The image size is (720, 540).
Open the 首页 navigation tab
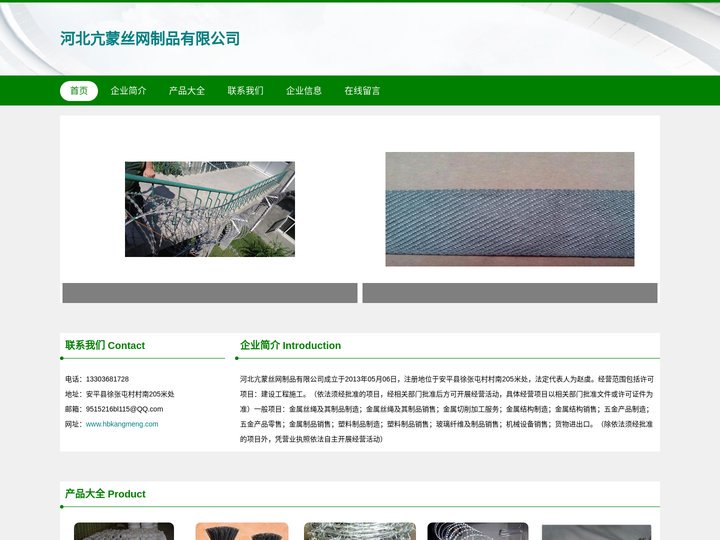tap(79, 91)
